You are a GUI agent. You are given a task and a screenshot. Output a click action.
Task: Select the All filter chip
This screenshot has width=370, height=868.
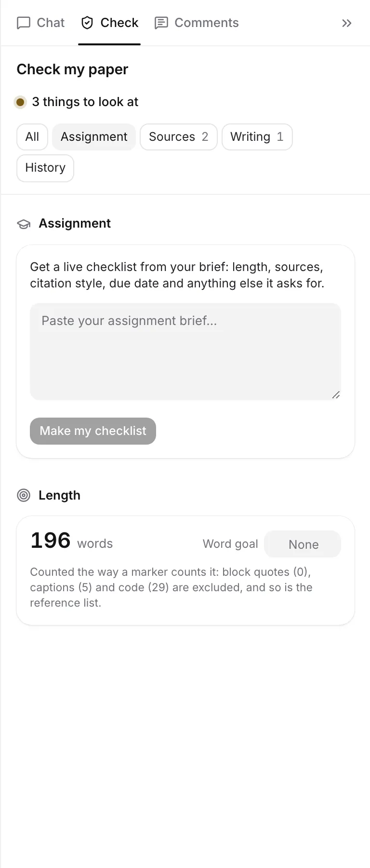[32, 137]
